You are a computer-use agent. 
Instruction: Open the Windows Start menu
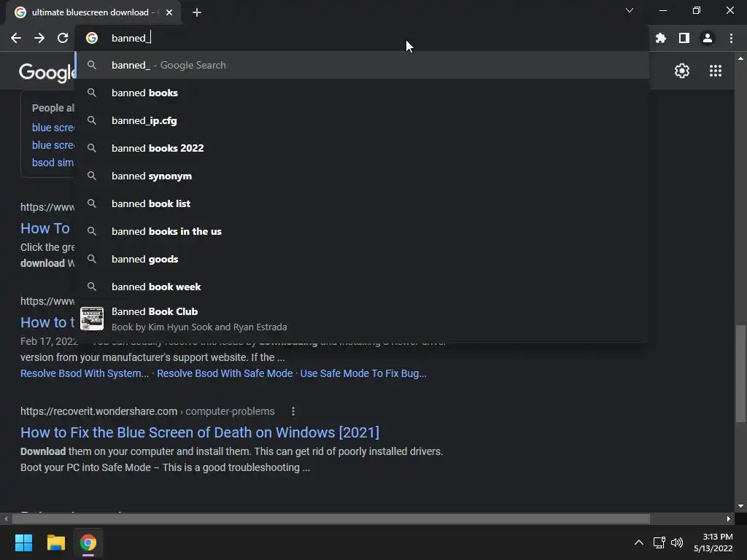[23, 542]
